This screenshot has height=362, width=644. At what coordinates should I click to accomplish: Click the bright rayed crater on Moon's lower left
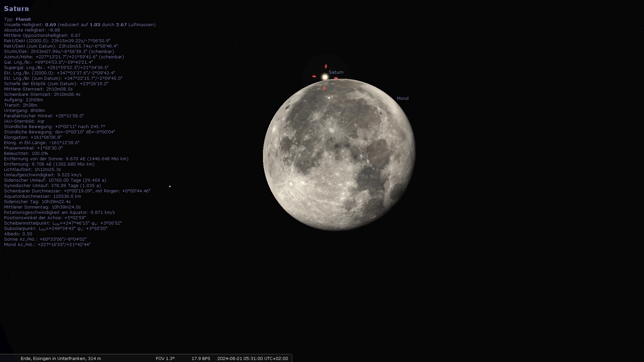pyautogui.click(x=290, y=184)
